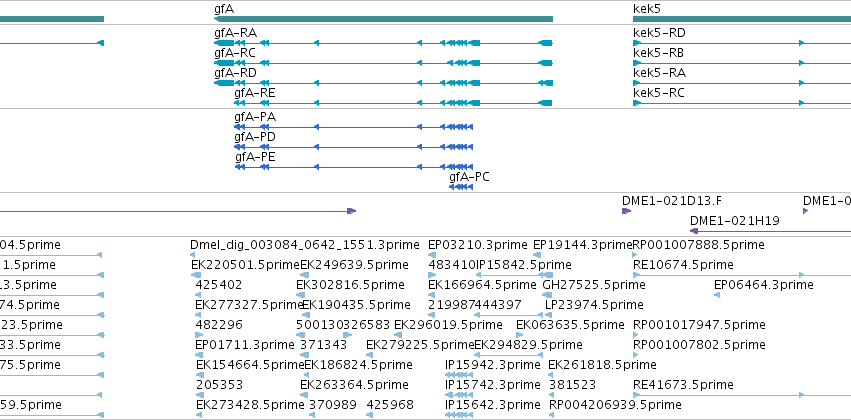Select EP01711.3prime EST label

[245, 345]
